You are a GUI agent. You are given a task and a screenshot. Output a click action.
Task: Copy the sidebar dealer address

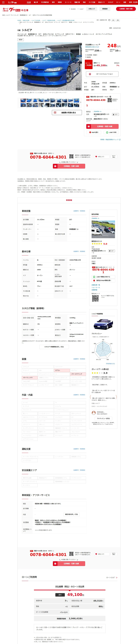tap(112, 251)
